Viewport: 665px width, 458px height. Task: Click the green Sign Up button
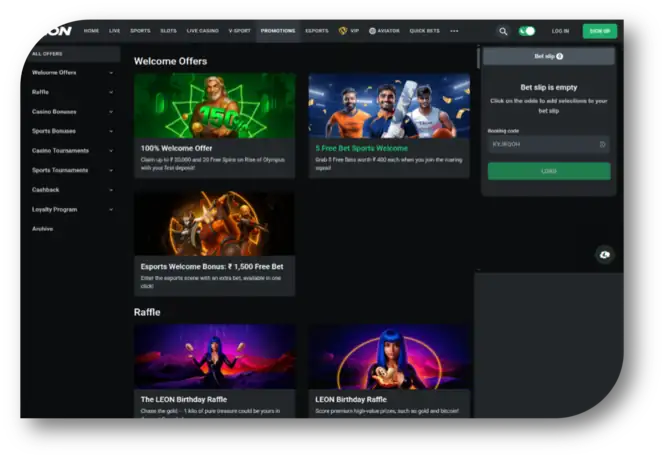[x=599, y=31]
